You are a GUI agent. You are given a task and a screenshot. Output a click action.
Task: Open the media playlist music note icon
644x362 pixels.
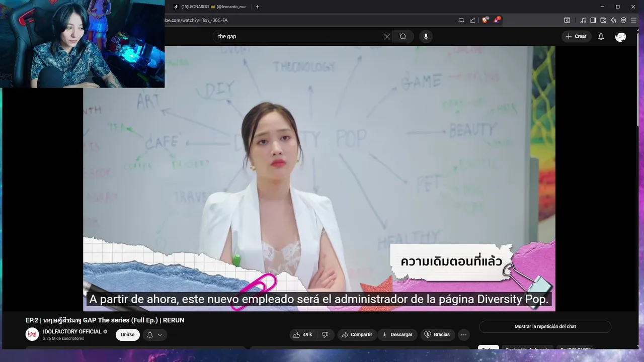[583, 20]
